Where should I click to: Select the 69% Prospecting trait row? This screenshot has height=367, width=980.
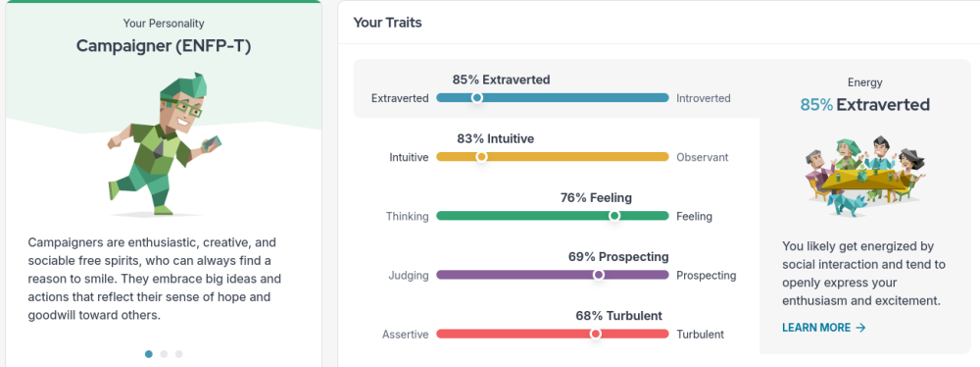(x=557, y=266)
